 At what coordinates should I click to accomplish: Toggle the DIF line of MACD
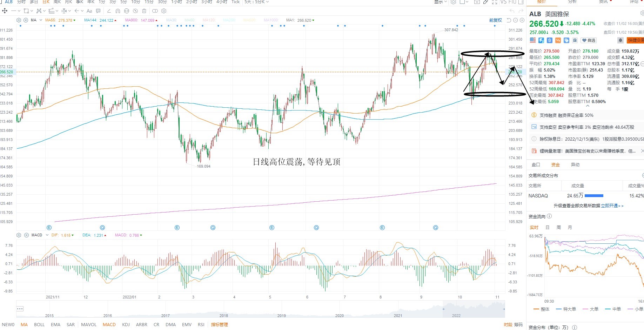[x=62, y=235]
